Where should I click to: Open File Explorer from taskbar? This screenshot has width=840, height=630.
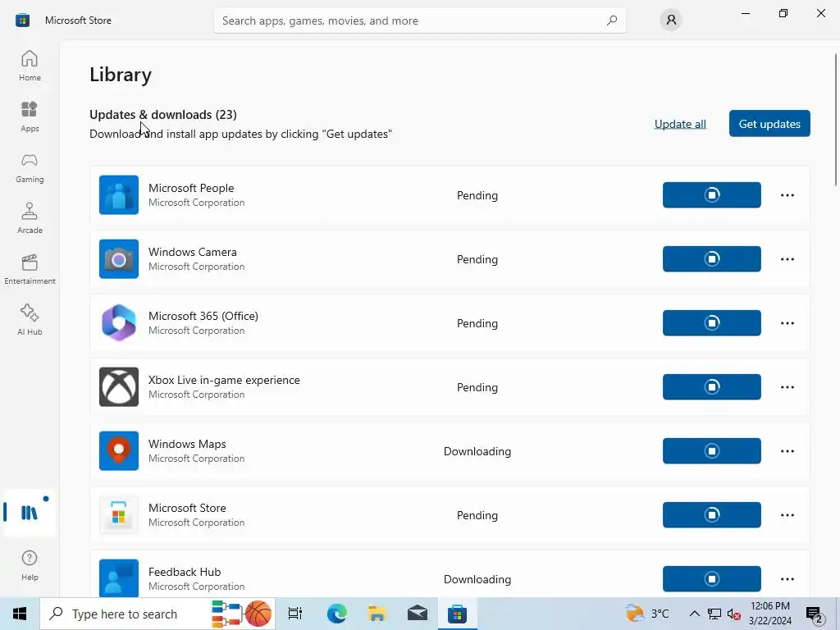click(x=377, y=614)
